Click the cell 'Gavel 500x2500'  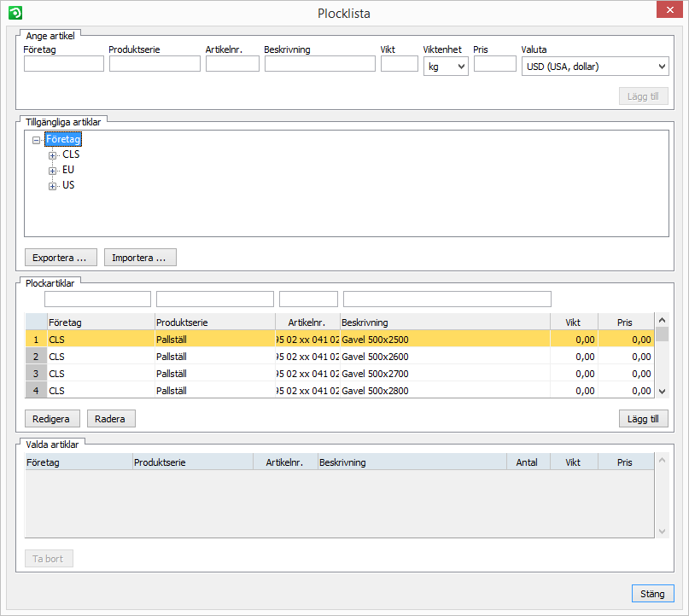445,340
